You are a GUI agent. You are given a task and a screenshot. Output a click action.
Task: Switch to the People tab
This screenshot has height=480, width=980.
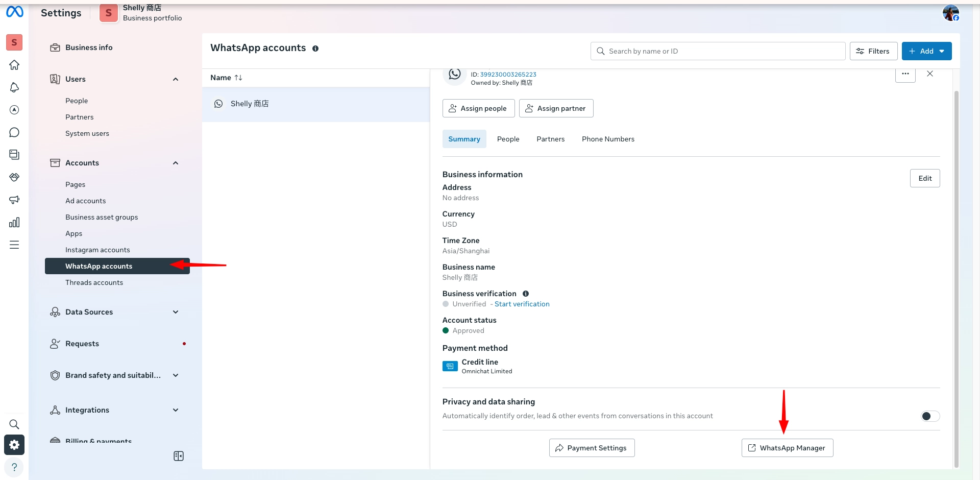[508, 139]
